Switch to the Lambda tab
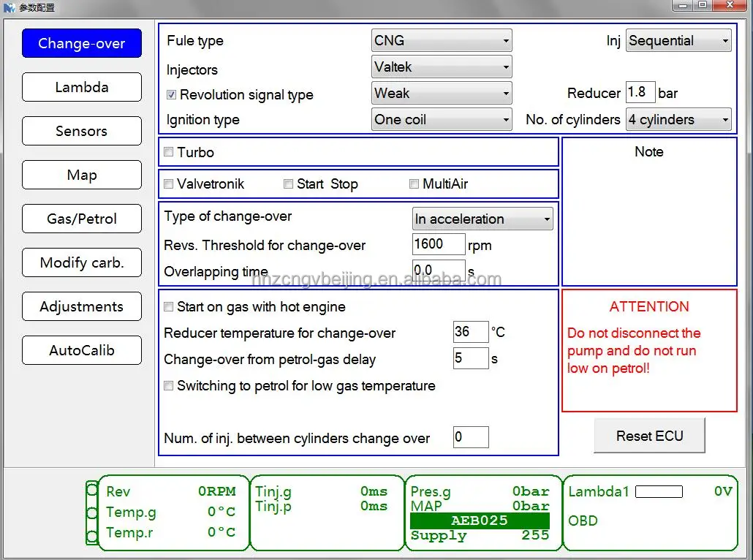753x560 pixels. (82, 87)
